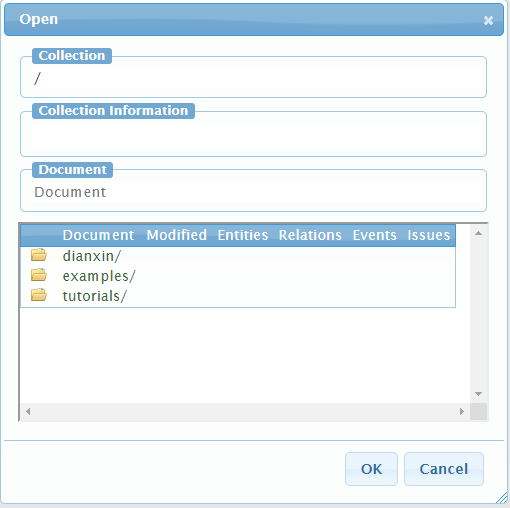510x508 pixels.
Task: Sort by the Events column header
Action: pos(375,235)
